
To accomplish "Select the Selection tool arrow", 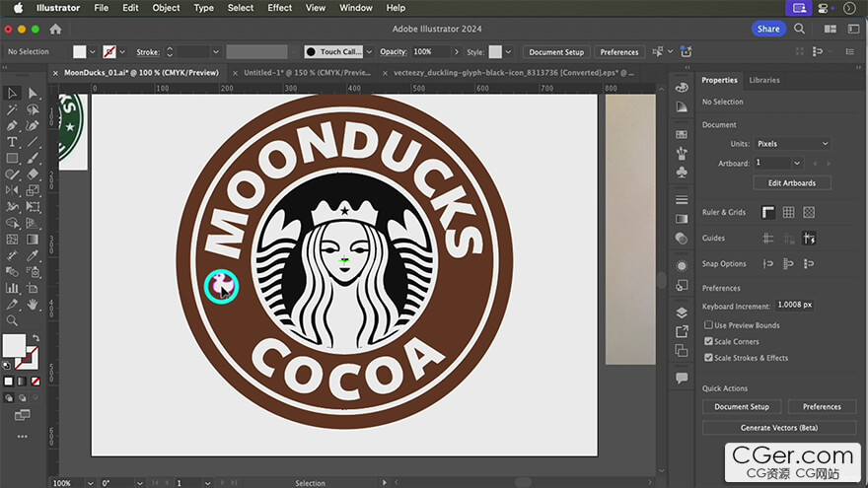I will coord(12,93).
